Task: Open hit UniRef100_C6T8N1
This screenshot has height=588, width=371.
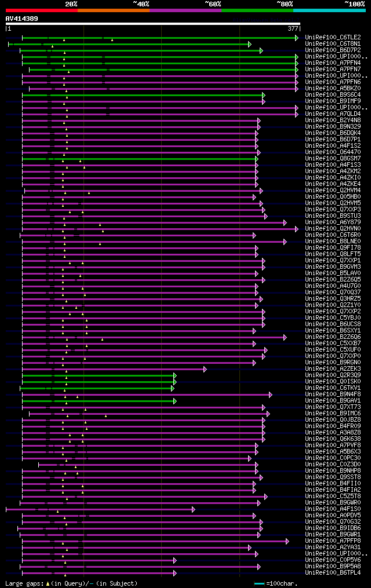Action: coord(333,44)
